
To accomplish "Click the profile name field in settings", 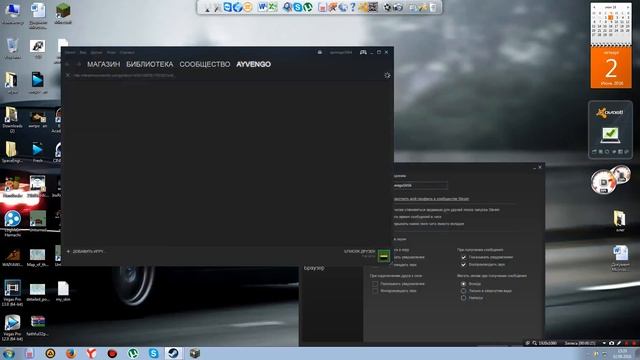I will pyautogui.click(x=420, y=186).
